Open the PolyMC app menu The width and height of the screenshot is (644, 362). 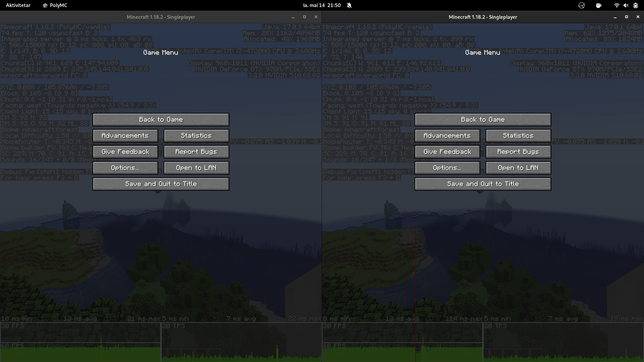[55, 5]
